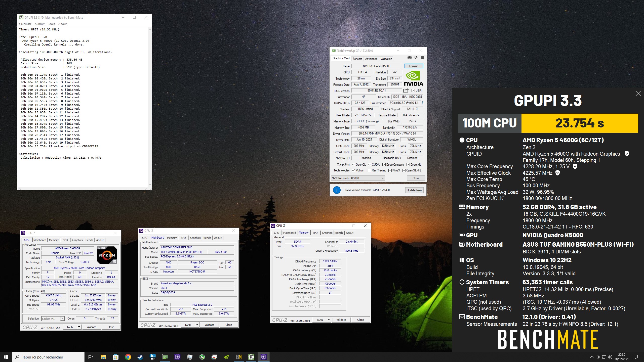Image resolution: width=644 pixels, height=362 pixels.
Task: Open File Explorer from the taskbar
Action: click(x=103, y=357)
